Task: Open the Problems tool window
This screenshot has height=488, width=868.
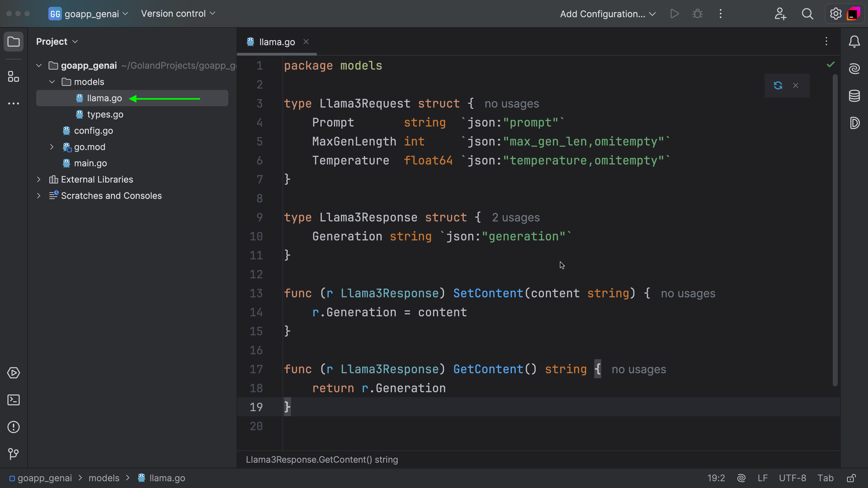Action: [14, 427]
